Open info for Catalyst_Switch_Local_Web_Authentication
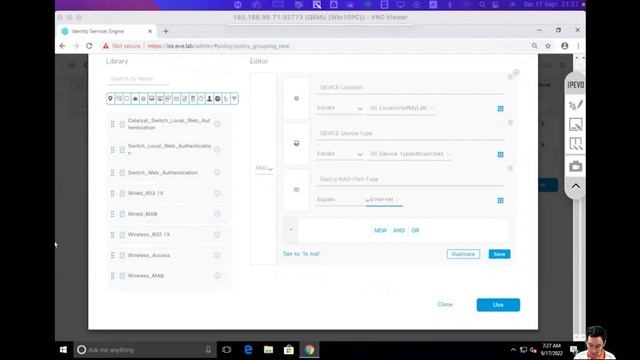 [x=217, y=124]
